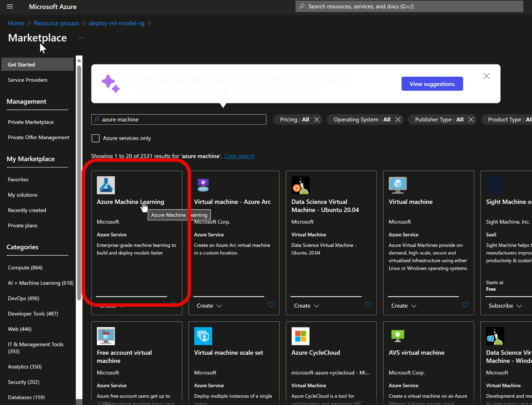532x405 pixels.
Task: Select AI + Machine Learning category
Action: 41,283
